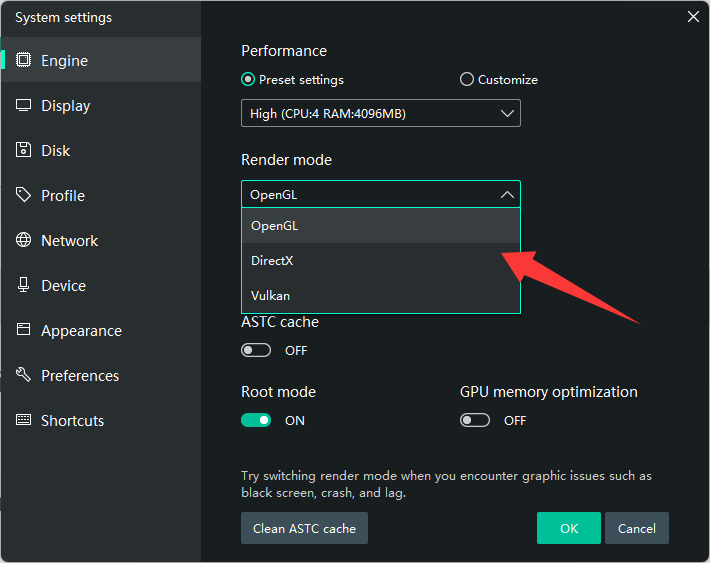Turn off Root mode switch
Viewport: 710px width, 563px height.
pos(256,421)
